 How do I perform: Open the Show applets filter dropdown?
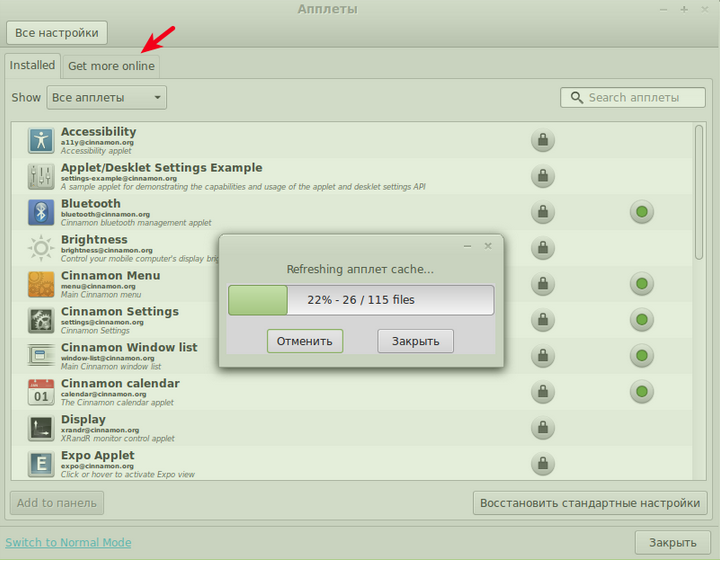107,97
